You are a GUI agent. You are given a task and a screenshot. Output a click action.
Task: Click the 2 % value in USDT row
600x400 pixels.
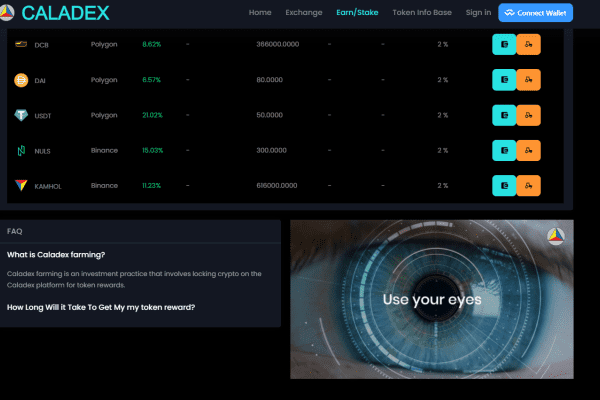(x=443, y=115)
